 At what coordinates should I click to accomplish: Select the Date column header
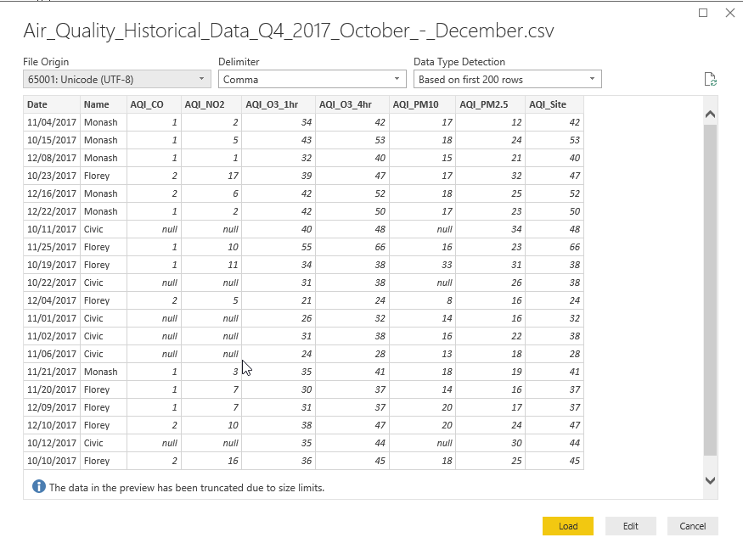(52, 104)
